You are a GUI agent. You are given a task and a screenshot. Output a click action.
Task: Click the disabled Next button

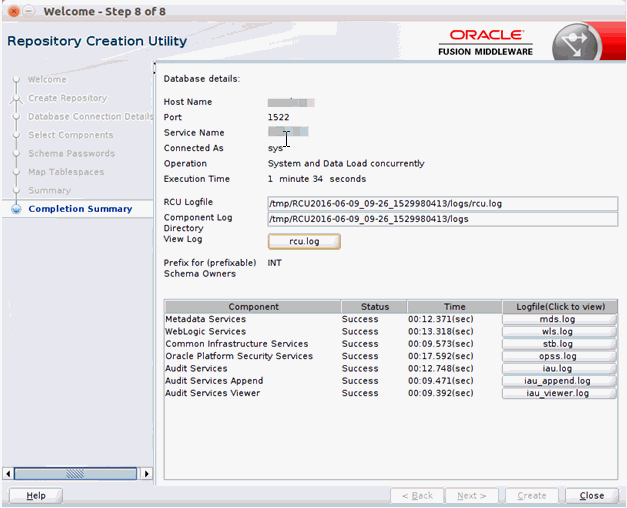[472, 496]
